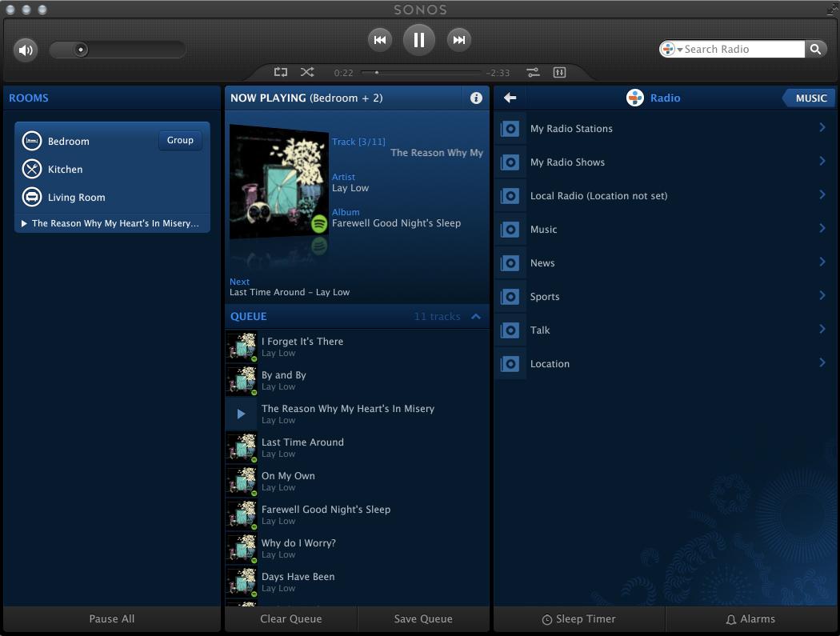Click the chevron for My Radio Shows
This screenshot has height=636, width=840.
tap(822, 161)
